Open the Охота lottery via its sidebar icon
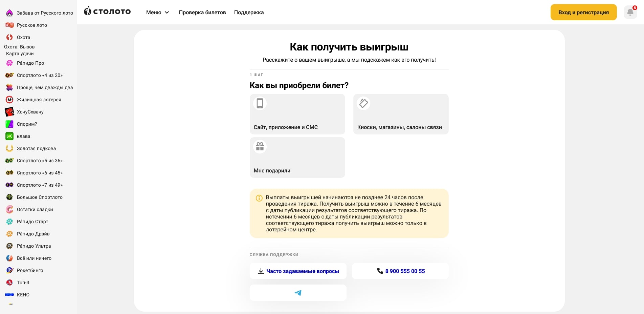The height and width of the screenshot is (314, 644). tap(9, 37)
